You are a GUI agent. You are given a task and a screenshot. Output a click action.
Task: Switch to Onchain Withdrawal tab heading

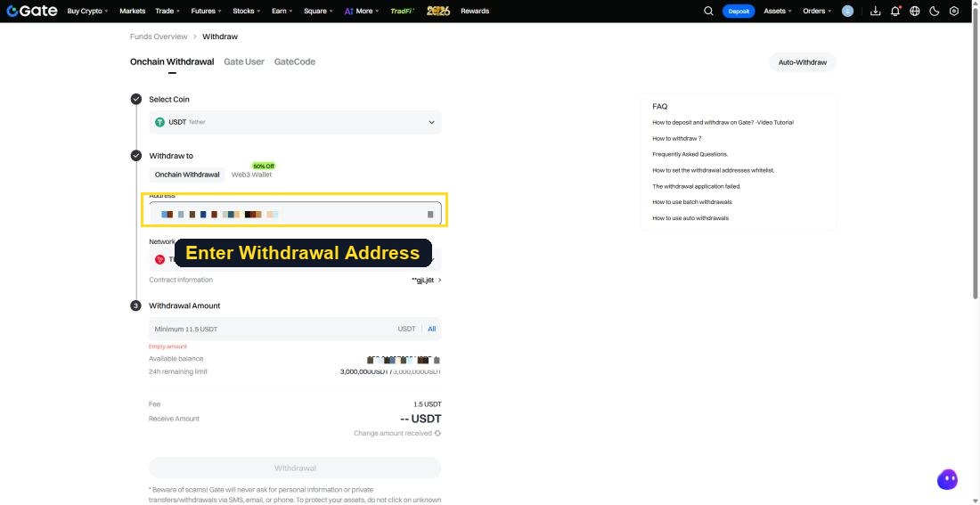(x=172, y=61)
